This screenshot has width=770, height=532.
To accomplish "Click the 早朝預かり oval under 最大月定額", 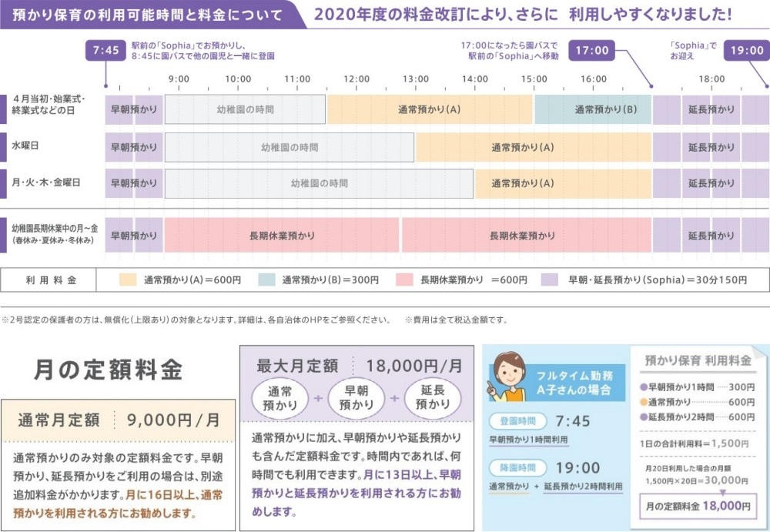I will tap(357, 398).
